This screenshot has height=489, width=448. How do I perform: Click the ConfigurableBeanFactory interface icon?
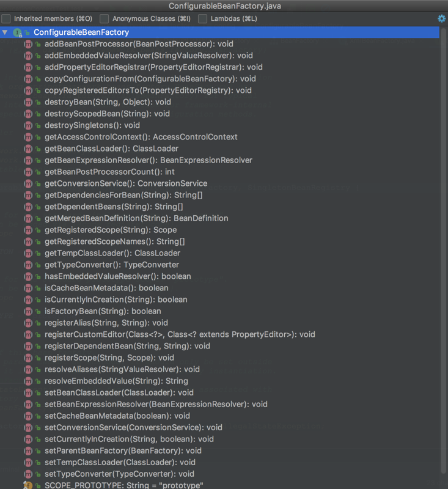pos(18,32)
